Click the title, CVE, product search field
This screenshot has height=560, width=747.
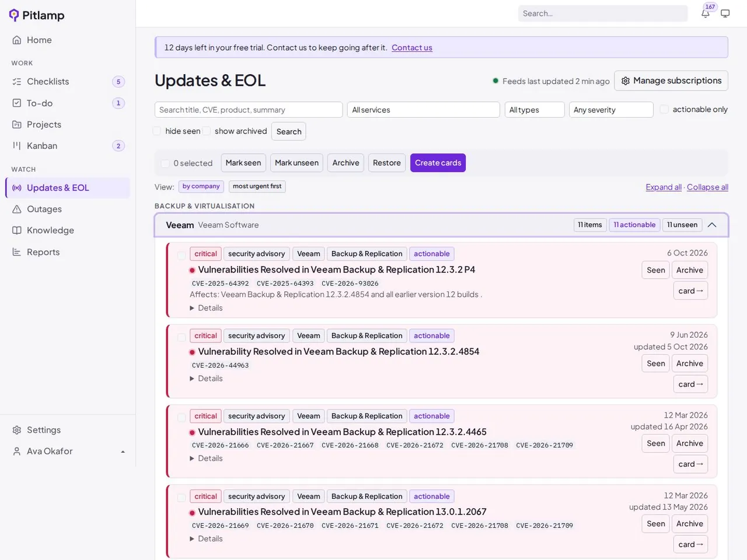tap(249, 110)
